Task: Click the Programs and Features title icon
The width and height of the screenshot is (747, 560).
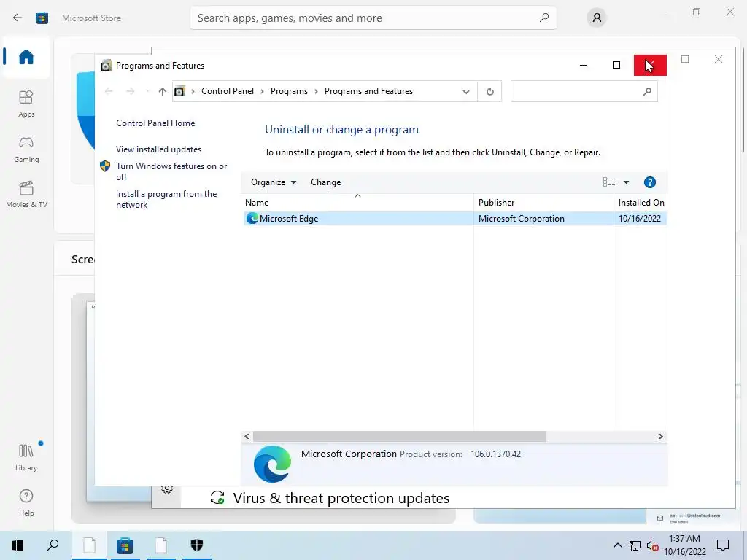Action: pyautogui.click(x=106, y=65)
